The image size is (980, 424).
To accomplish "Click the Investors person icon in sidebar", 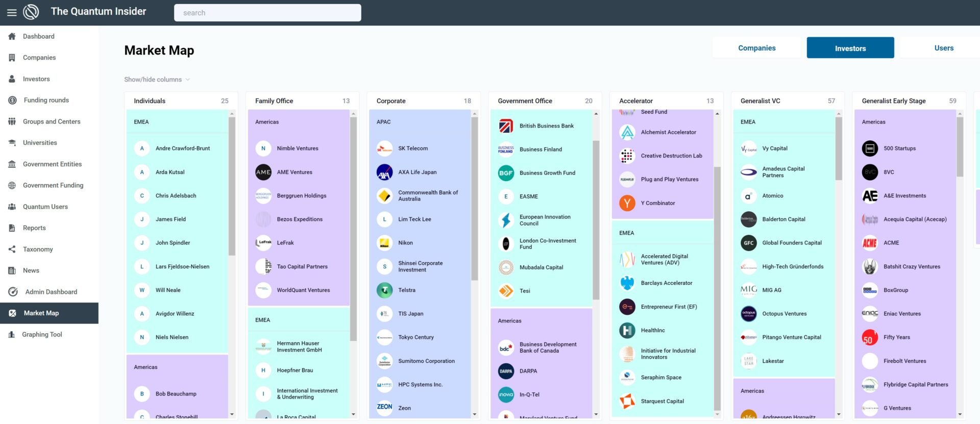I will (12, 79).
